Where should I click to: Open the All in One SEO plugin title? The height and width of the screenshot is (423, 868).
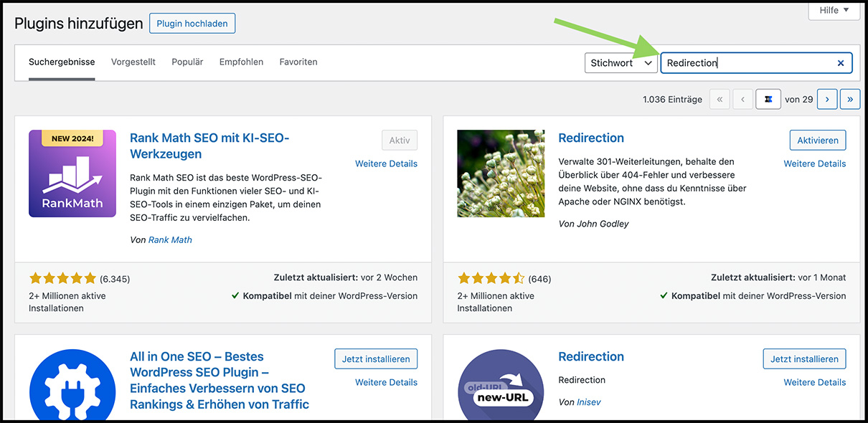click(x=220, y=381)
